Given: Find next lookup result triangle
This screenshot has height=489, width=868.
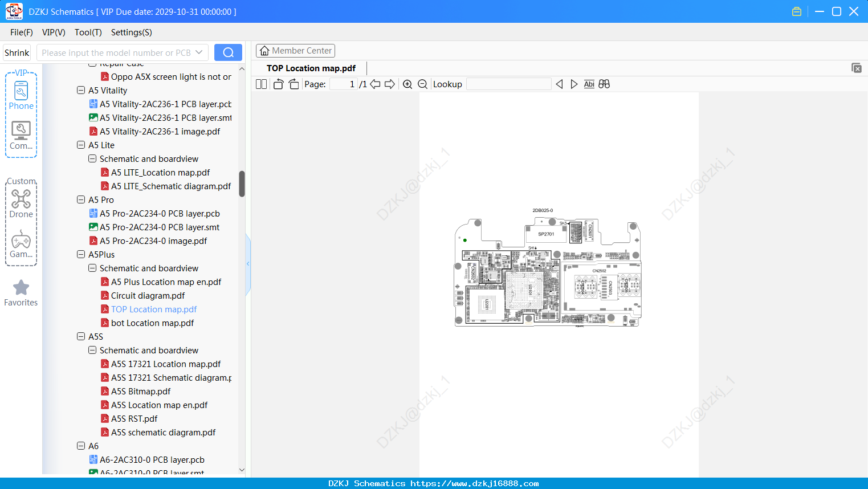Looking at the screenshot, I should [x=574, y=84].
